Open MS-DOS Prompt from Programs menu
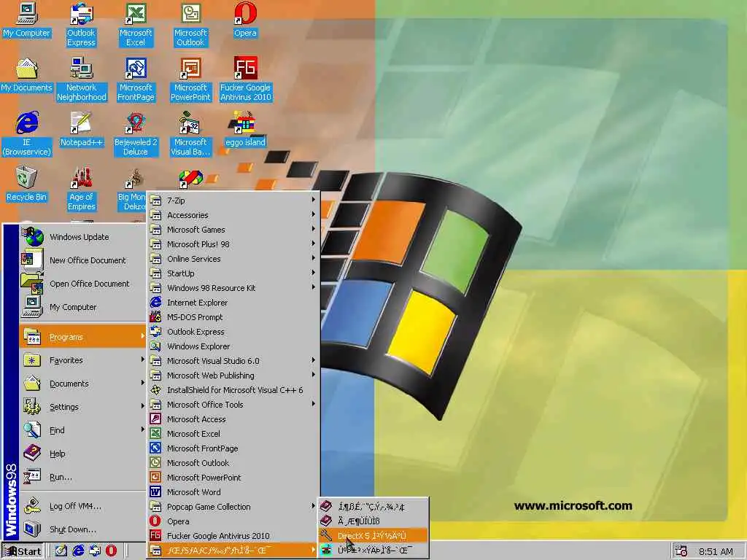 pyautogui.click(x=233, y=317)
